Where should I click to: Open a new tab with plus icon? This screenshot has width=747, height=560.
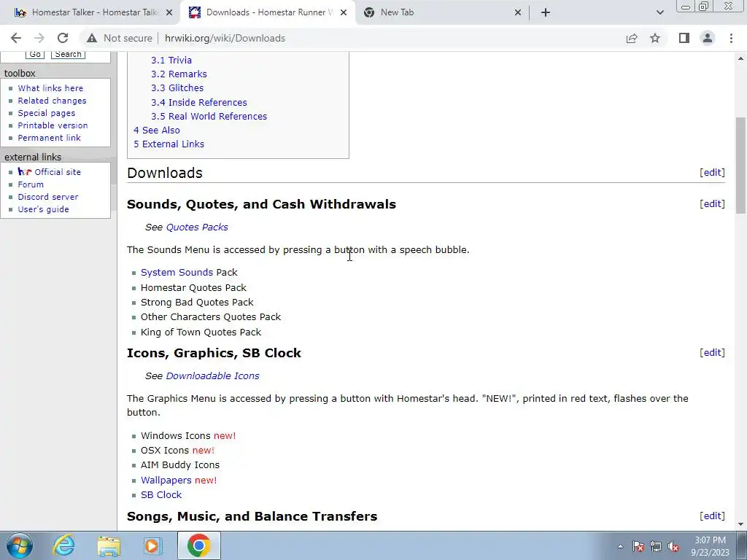546,12
